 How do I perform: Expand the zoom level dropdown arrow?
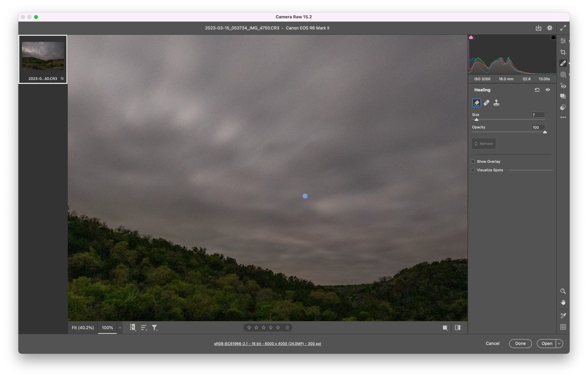120,328
